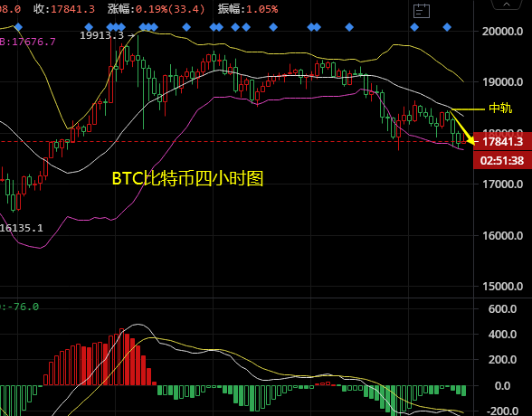Click the 600.0 MACD axis label
This screenshot has width=532, height=416.
click(x=502, y=309)
